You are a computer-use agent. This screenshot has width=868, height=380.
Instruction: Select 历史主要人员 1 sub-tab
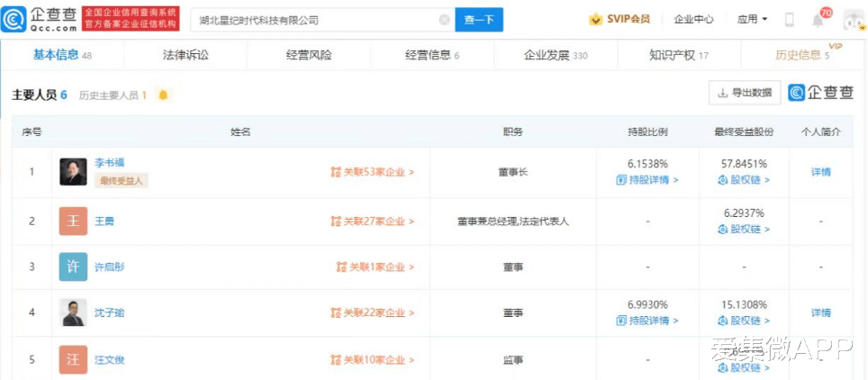113,95
